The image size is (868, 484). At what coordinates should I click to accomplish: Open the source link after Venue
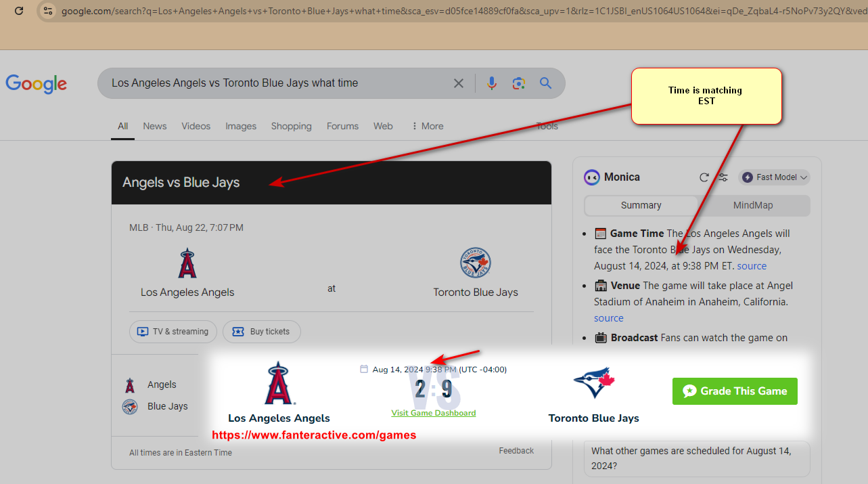[609, 318]
